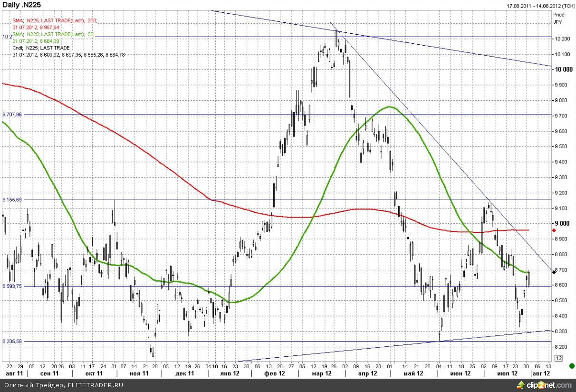The image size is (576, 392).
Task: Click the 'авг 12' month on time axis
Action: tap(540, 373)
